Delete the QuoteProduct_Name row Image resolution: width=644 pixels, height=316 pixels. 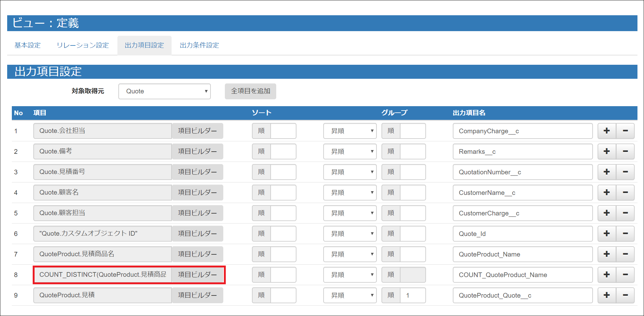[x=625, y=254]
